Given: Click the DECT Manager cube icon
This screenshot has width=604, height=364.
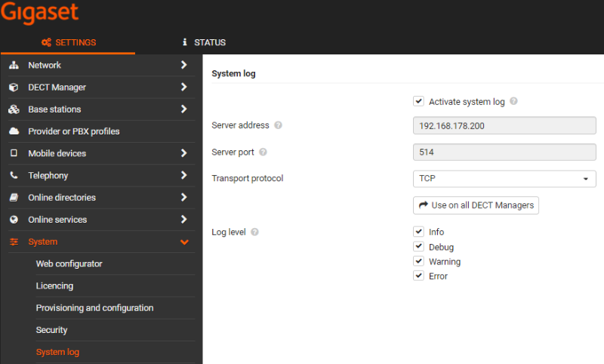Looking at the screenshot, I should [x=14, y=87].
